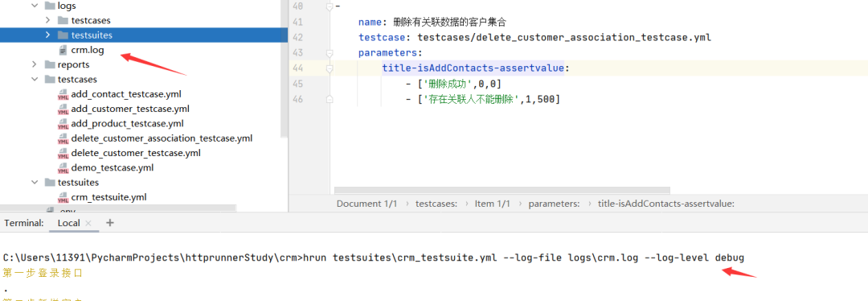Open delete_customer_association_testcase.yml file

coord(162,138)
